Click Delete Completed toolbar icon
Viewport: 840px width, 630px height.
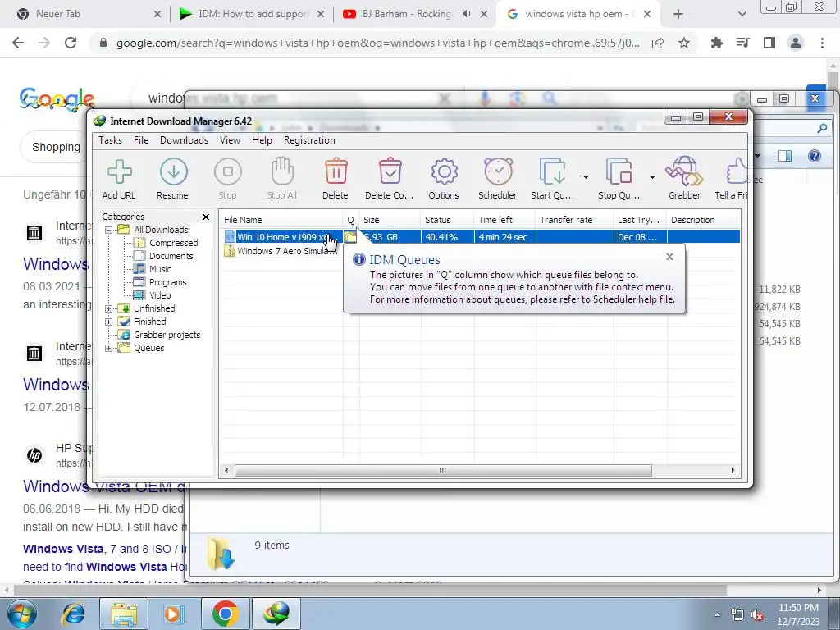tap(390, 179)
